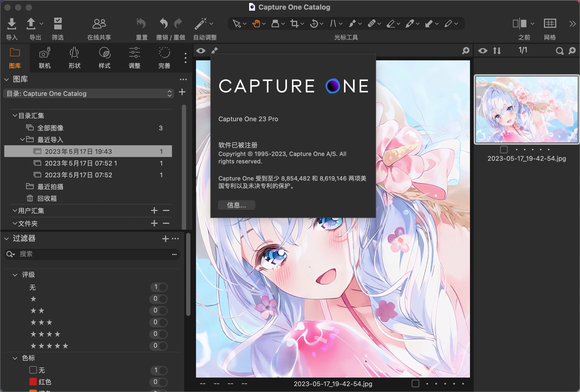The width and height of the screenshot is (580, 392).
Task: Toggle the one-star rating filter
Action: click(159, 299)
